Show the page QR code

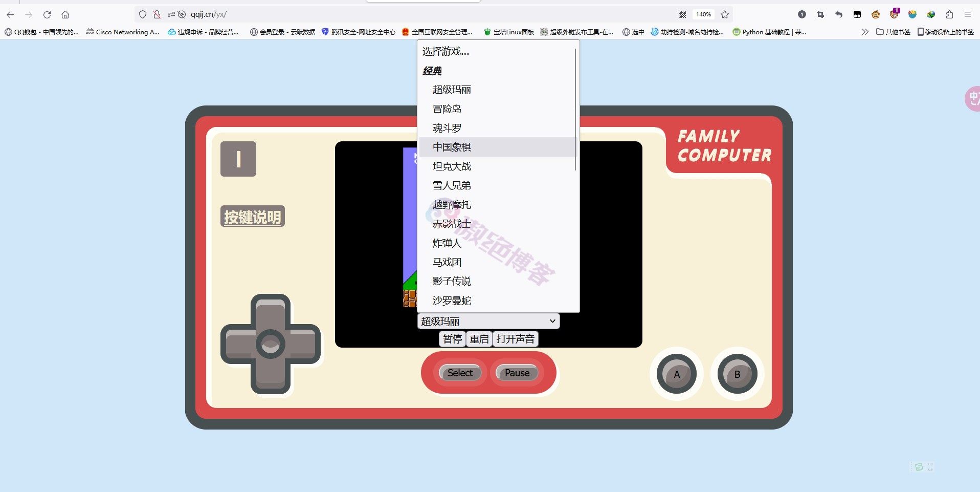(682, 14)
